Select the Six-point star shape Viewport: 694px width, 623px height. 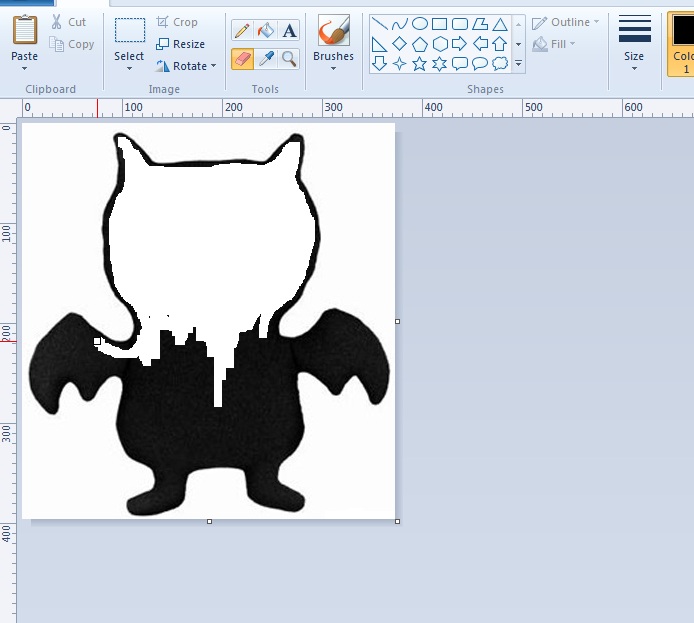point(440,64)
